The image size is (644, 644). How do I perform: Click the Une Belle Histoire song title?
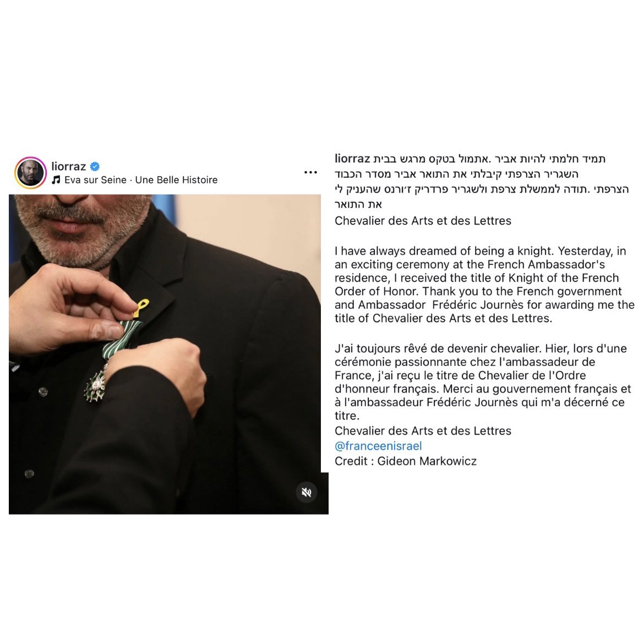click(176, 180)
